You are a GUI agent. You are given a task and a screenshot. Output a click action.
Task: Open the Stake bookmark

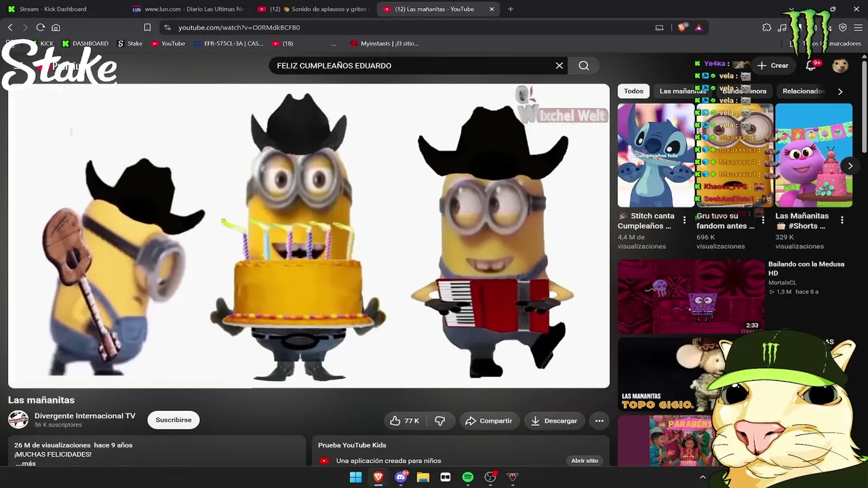(130, 43)
